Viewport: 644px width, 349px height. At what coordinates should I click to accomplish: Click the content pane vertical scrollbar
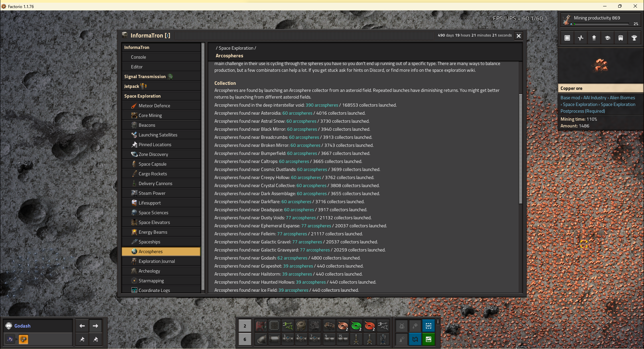520,149
